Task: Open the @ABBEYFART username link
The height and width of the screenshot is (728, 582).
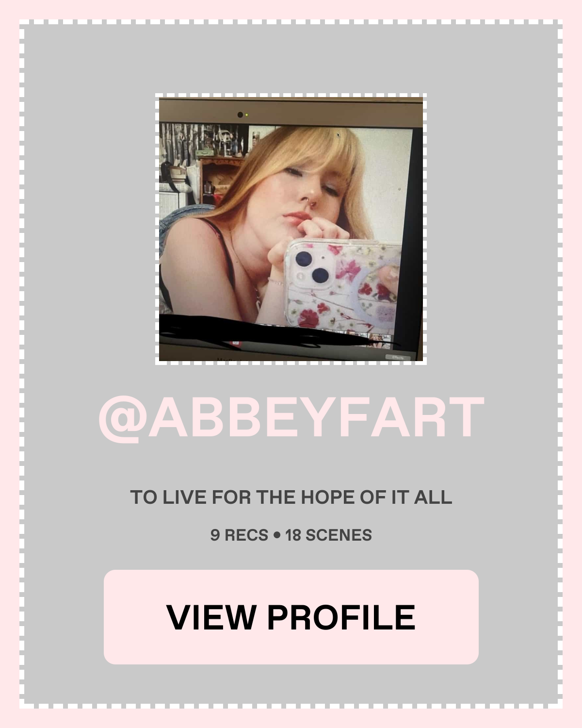Action: (x=291, y=417)
